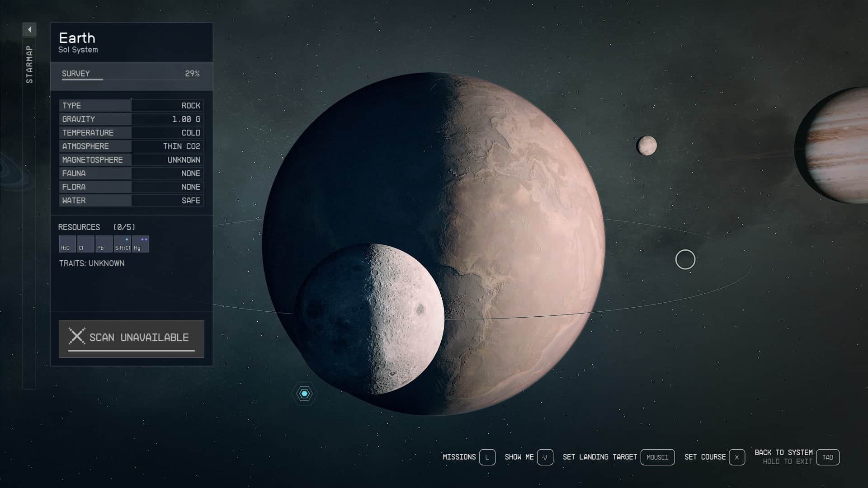Click the circular orbit target marker

[685, 260]
